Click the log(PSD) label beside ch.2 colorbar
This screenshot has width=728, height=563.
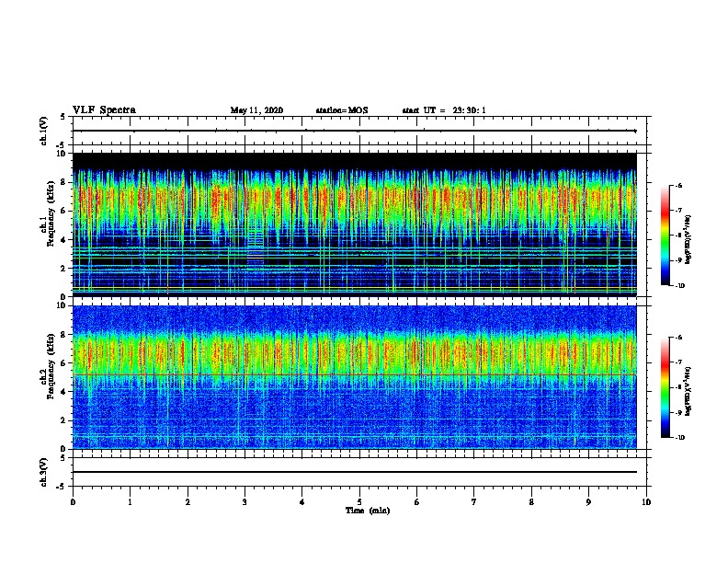(x=688, y=391)
